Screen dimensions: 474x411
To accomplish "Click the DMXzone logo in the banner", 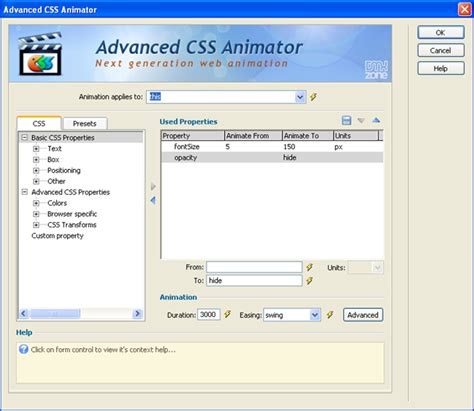I will click(376, 70).
